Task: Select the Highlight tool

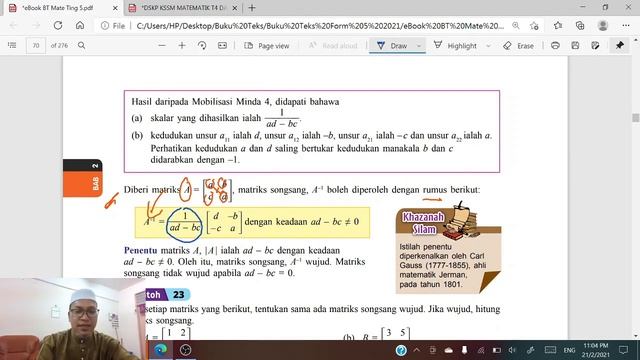Action: (455, 46)
